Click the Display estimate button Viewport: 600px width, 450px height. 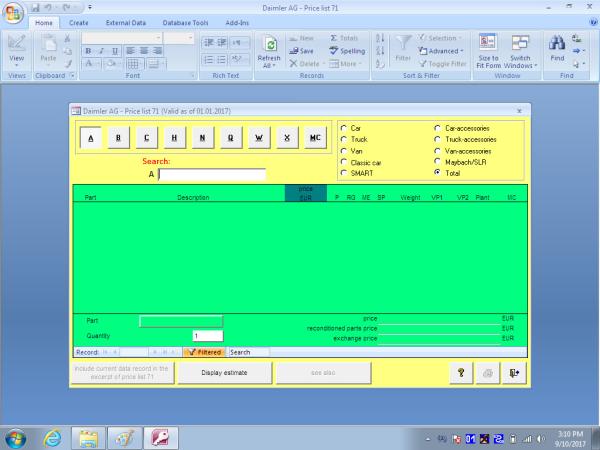[x=225, y=373]
